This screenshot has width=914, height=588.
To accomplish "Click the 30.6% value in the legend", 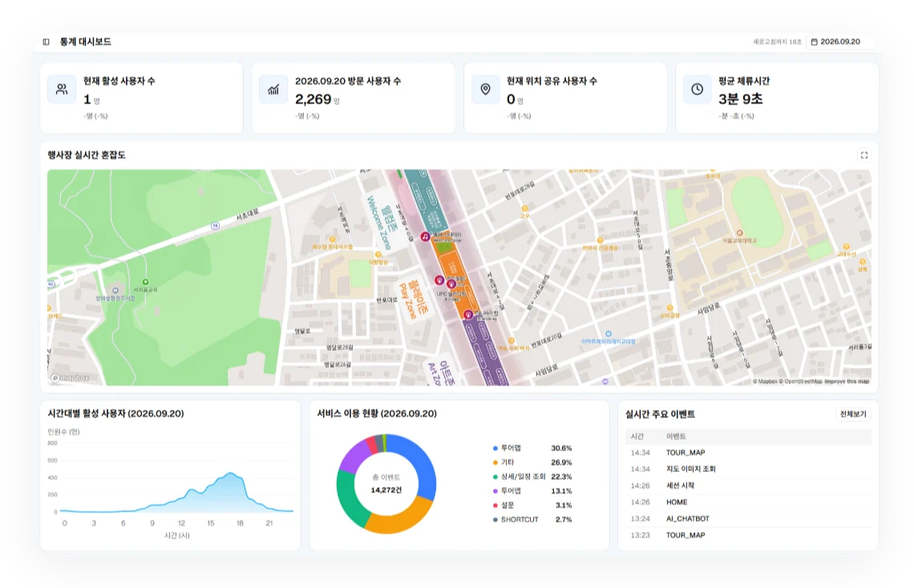I will 561,449.
